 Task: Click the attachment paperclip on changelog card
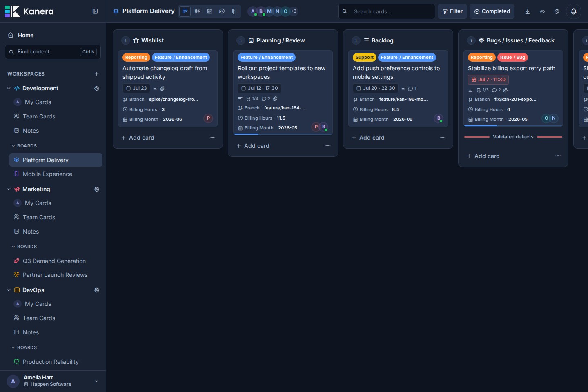coord(162,89)
